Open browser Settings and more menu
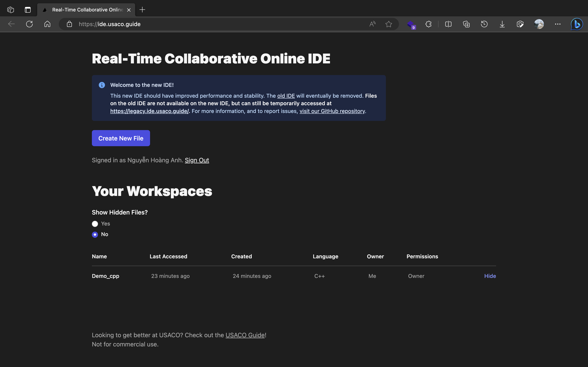The height and width of the screenshot is (367, 588). (x=558, y=24)
